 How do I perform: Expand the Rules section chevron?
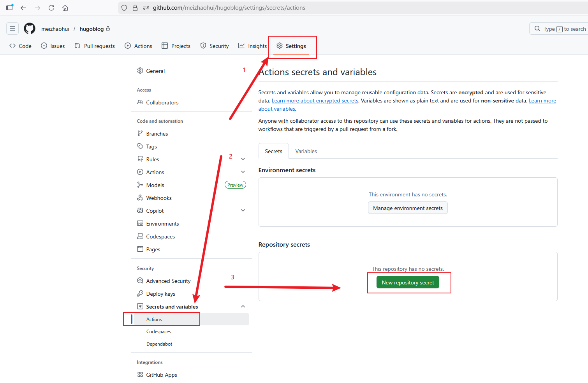click(x=243, y=159)
